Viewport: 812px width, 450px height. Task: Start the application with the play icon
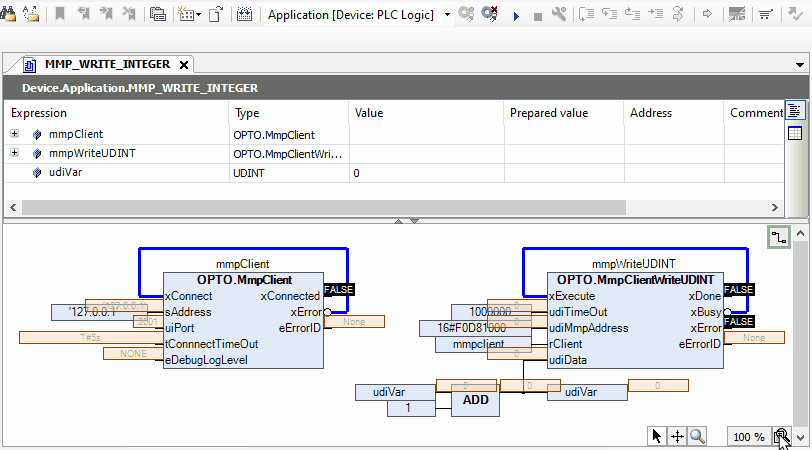coord(516,16)
